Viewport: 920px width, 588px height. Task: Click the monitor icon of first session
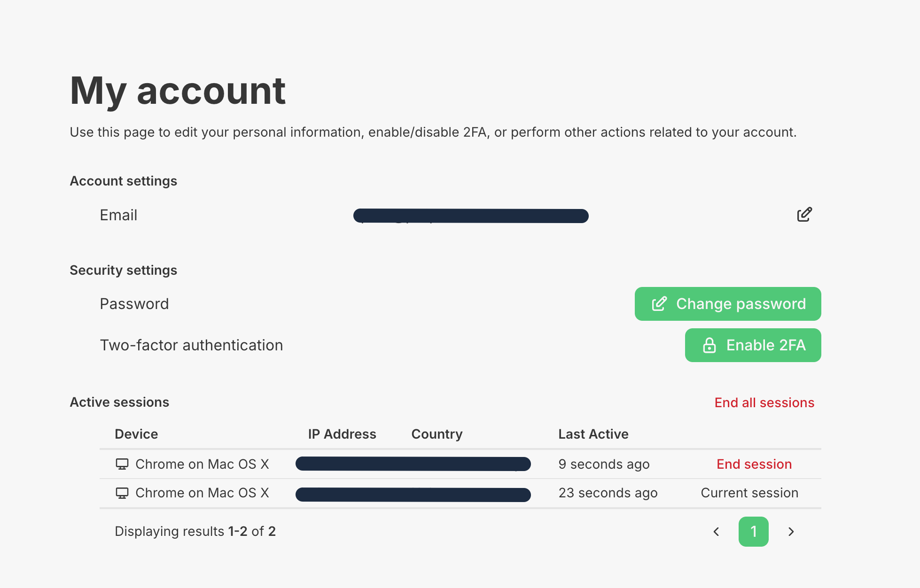pos(122,464)
